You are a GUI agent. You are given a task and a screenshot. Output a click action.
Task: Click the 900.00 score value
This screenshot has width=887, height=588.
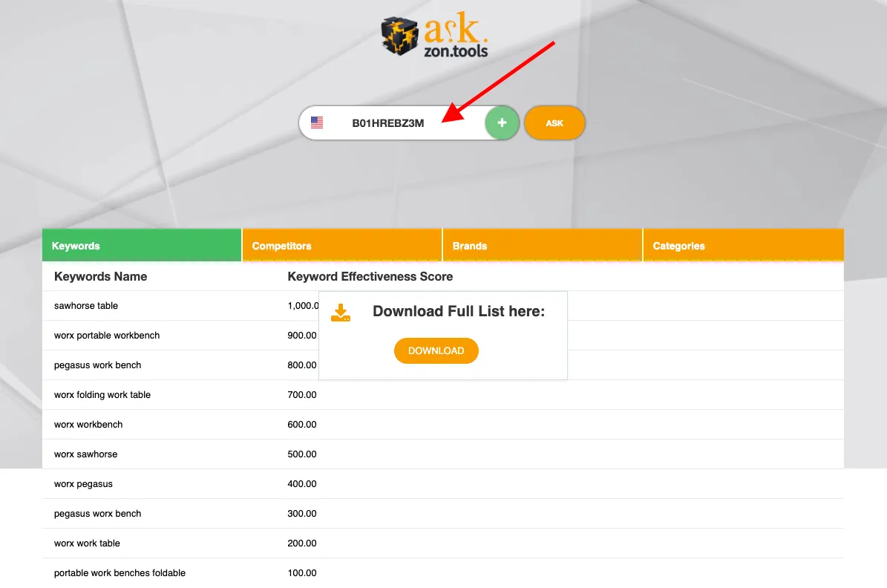click(x=302, y=336)
